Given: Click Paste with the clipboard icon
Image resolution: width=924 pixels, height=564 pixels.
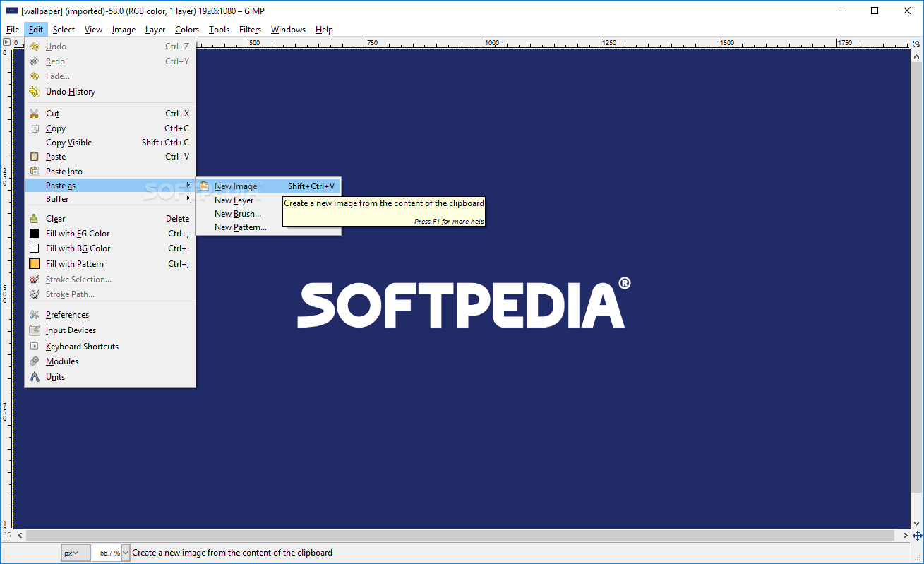Looking at the screenshot, I should pos(109,157).
